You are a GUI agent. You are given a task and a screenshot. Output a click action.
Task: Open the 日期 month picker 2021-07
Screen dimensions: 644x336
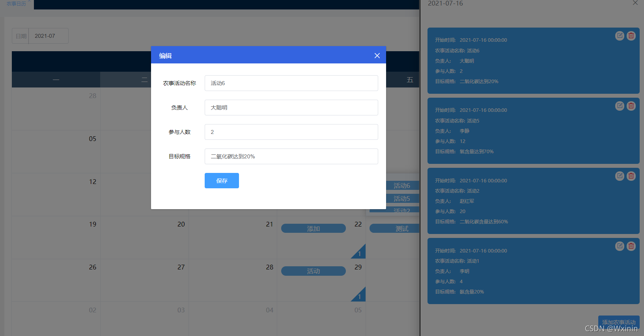pos(48,36)
